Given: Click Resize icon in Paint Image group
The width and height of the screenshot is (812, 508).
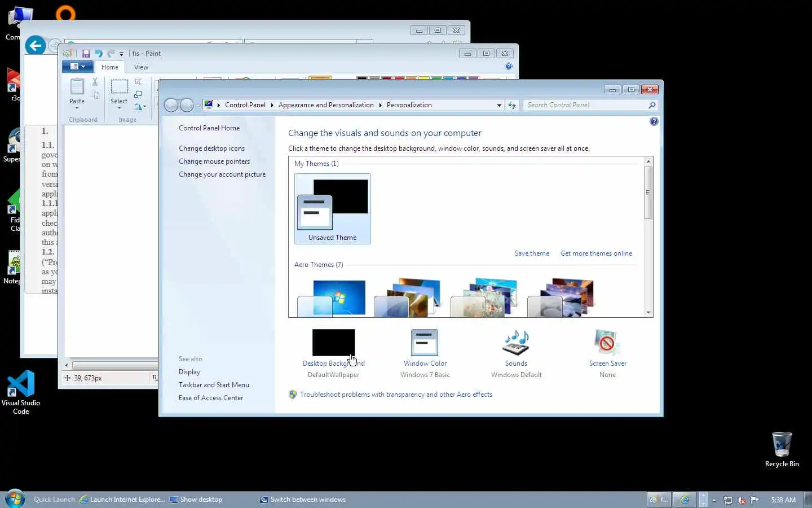Looking at the screenshot, I should (138, 94).
